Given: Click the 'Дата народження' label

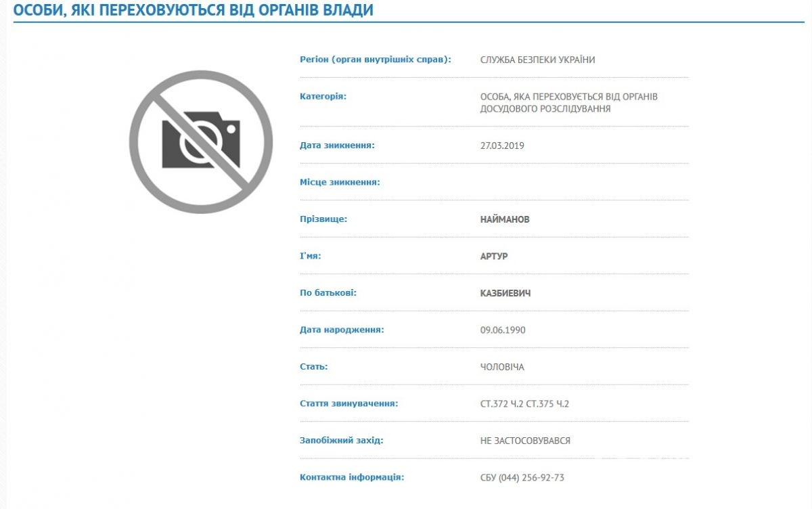Looking at the screenshot, I should (342, 330).
